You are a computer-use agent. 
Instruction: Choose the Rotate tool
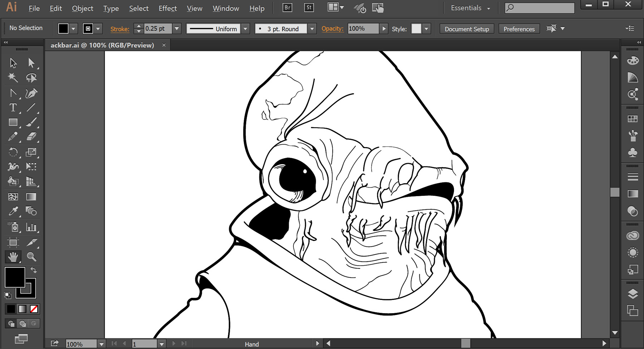pyautogui.click(x=13, y=152)
